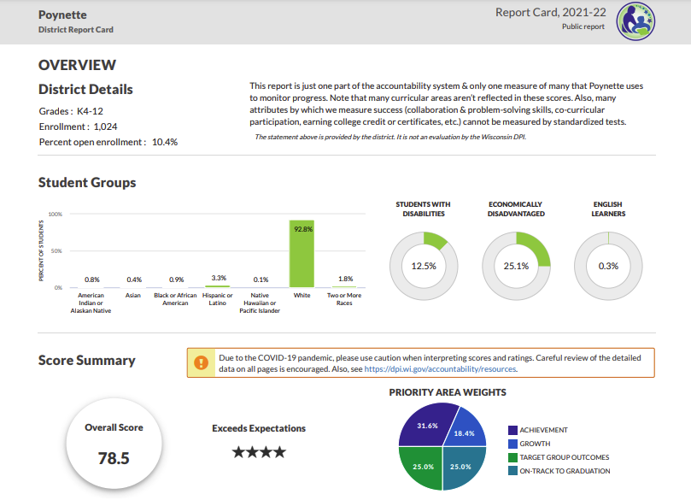Click the Achievement purple legend swatch
The image size is (691, 500).
[513, 429]
